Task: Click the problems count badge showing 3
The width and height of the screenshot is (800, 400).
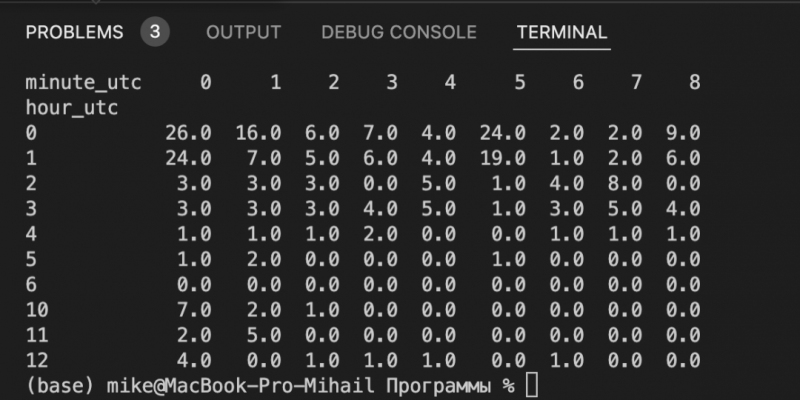Action: point(155,32)
